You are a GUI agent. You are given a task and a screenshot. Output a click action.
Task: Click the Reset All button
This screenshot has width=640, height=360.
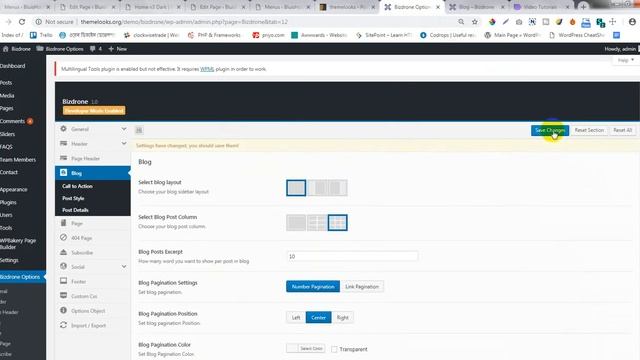622,130
